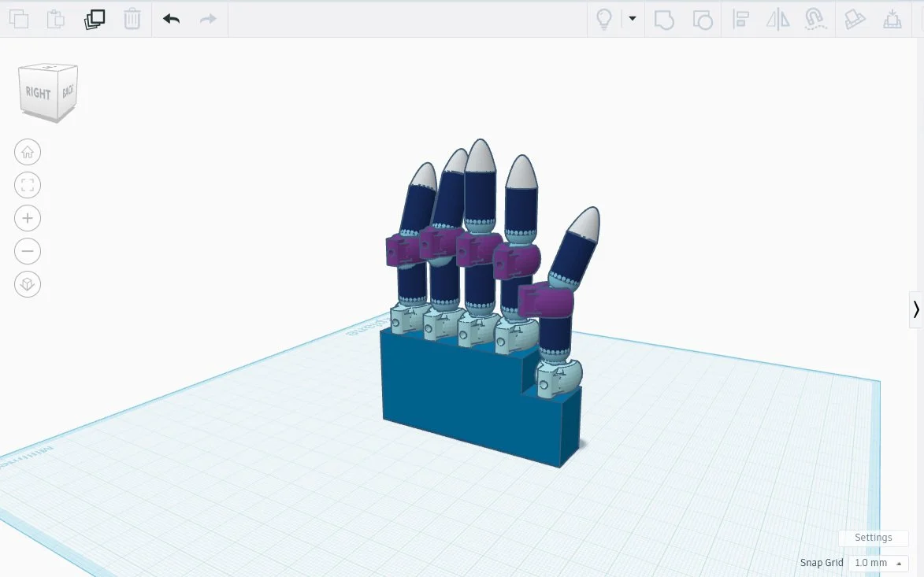This screenshot has height=577, width=924.
Task: Select the Mirror tool
Action: click(x=777, y=19)
